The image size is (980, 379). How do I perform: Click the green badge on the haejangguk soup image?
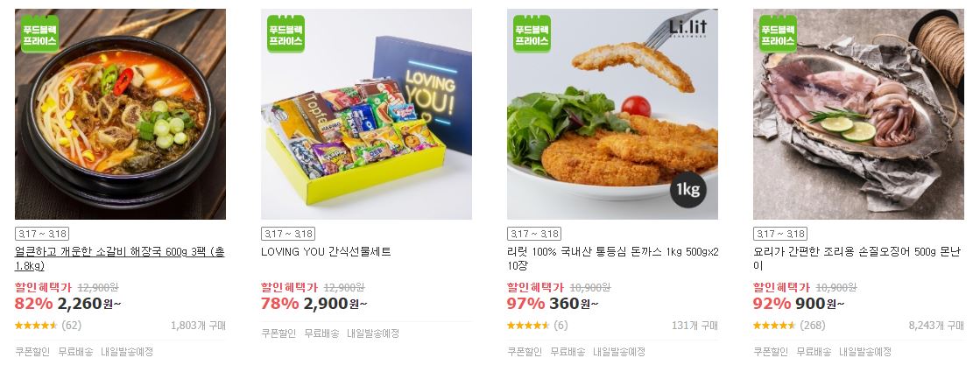[39, 34]
